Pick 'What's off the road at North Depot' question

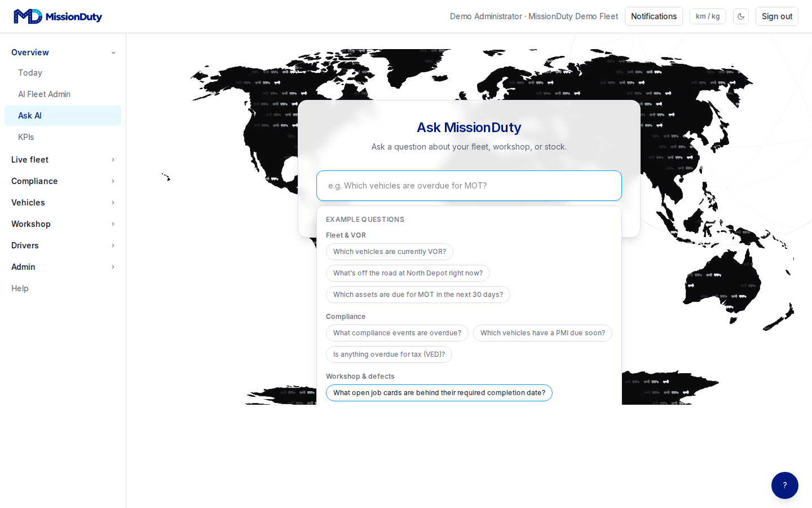tap(408, 273)
